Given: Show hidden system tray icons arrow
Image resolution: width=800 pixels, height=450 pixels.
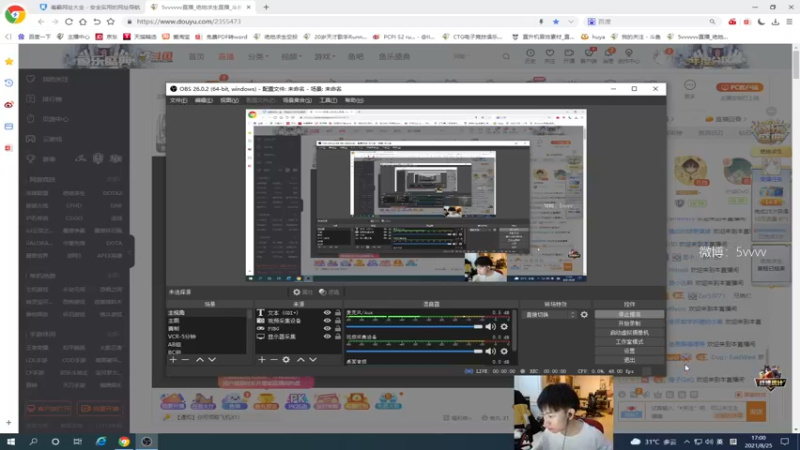Looking at the screenshot, I should 687,442.
